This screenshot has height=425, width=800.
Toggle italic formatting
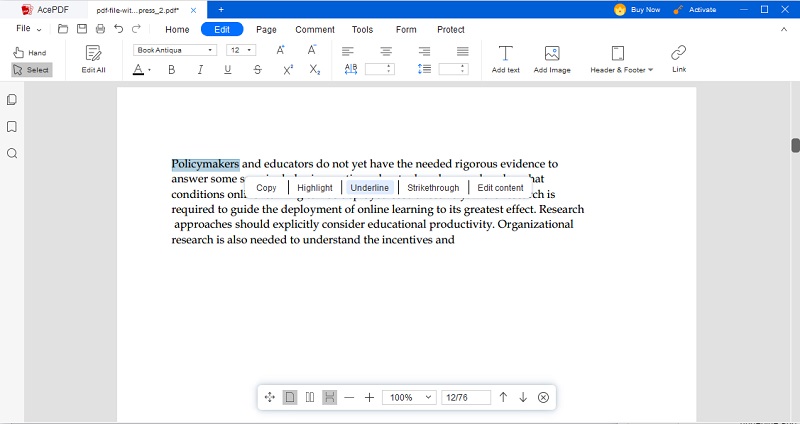point(200,70)
